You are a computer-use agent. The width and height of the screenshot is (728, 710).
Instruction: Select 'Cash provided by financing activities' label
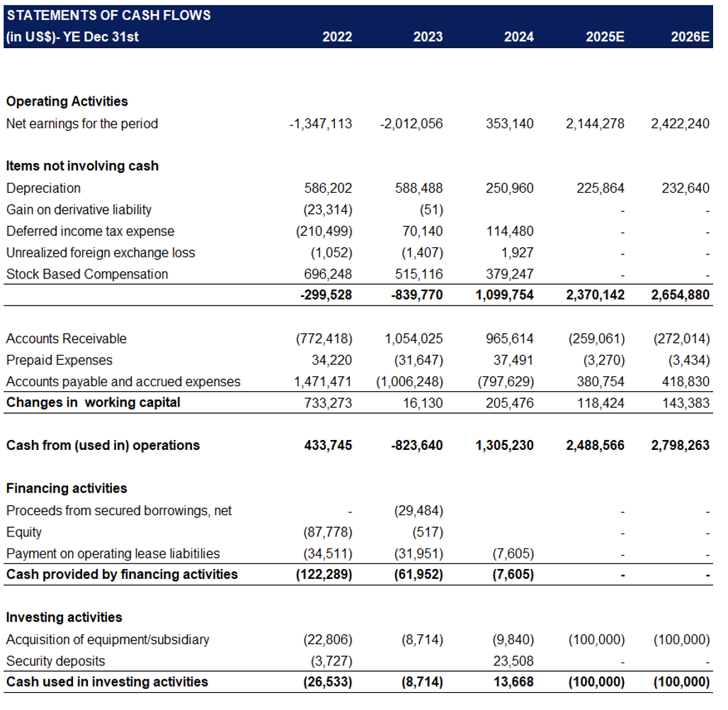pos(122,575)
